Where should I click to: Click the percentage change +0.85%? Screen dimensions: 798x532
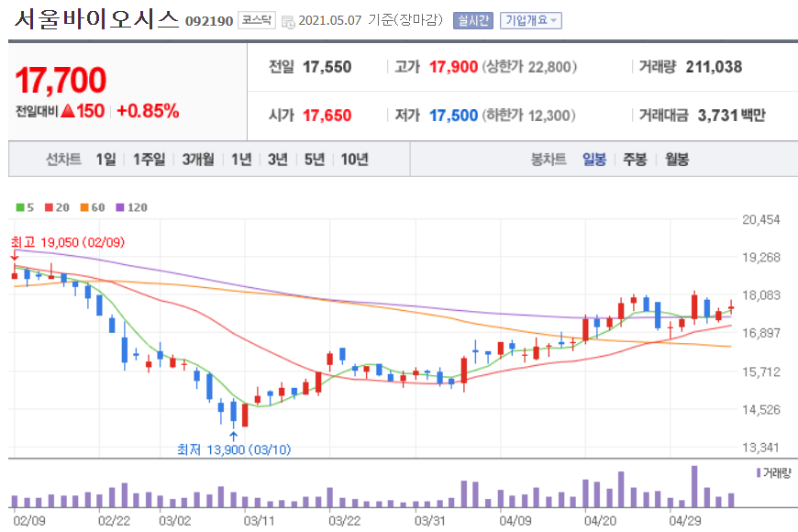click(148, 110)
